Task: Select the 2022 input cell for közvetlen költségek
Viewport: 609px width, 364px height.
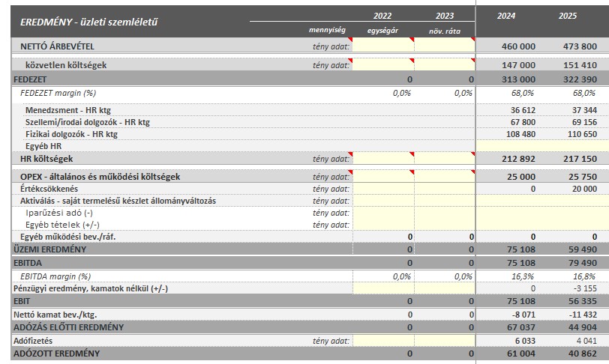Action: coord(383,65)
